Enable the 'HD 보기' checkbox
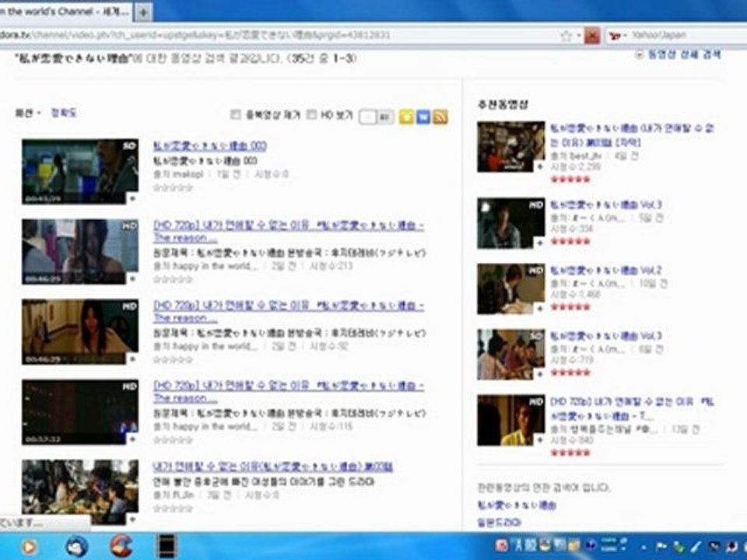Image resolution: width=747 pixels, height=560 pixels. click(x=311, y=114)
